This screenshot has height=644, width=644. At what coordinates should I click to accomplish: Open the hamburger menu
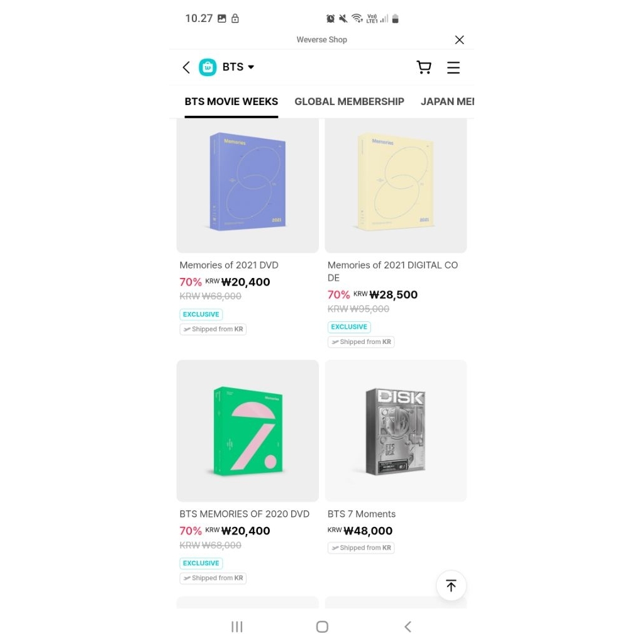click(453, 67)
